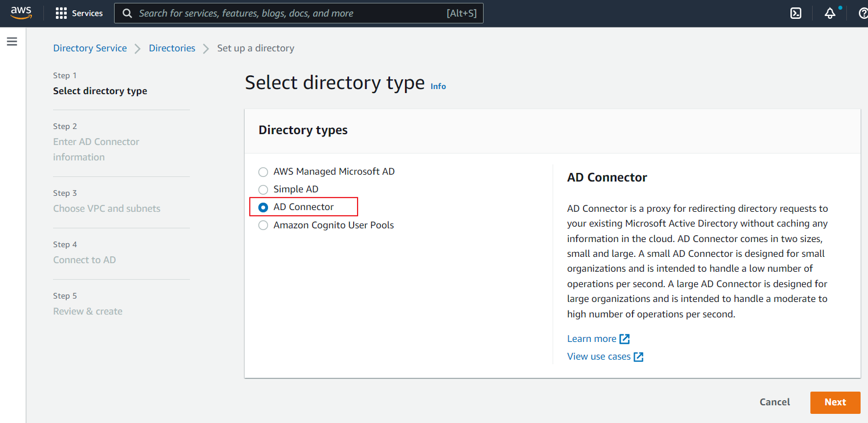Click the AWS logo home icon
The width and height of the screenshot is (868, 423).
coord(21,13)
